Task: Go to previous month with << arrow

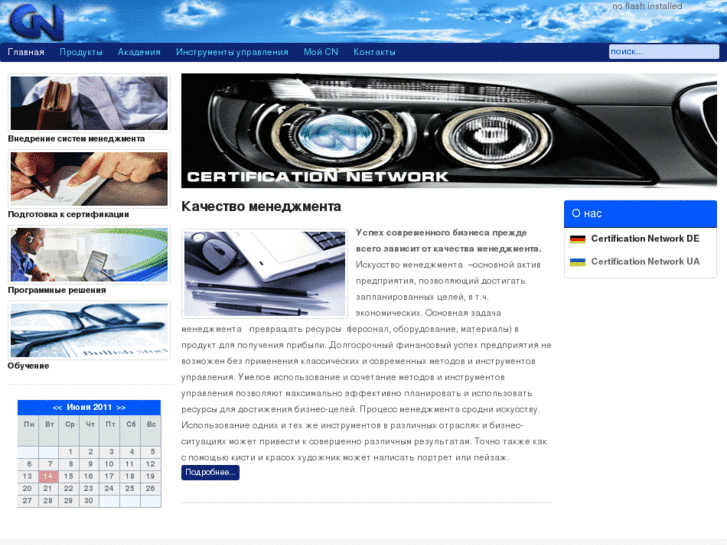Action: coord(57,408)
